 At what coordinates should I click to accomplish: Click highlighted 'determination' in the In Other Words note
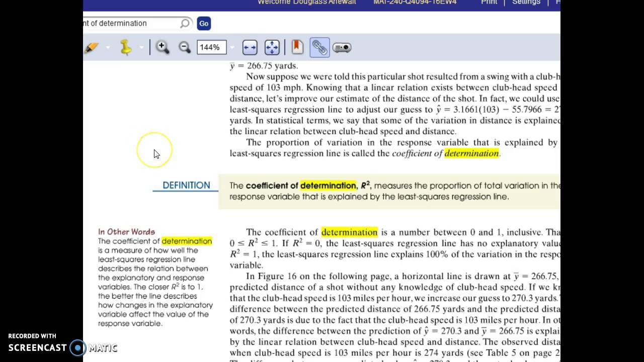(x=187, y=241)
